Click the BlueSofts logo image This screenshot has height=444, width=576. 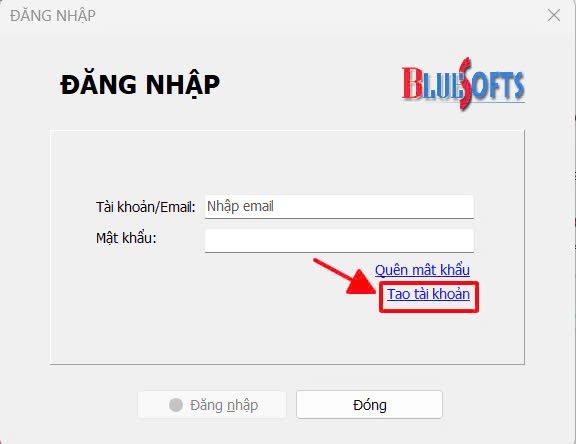(463, 84)
